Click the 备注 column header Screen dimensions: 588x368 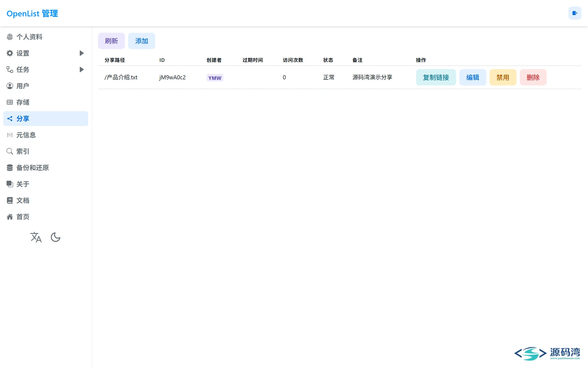(x=357, y=60)
